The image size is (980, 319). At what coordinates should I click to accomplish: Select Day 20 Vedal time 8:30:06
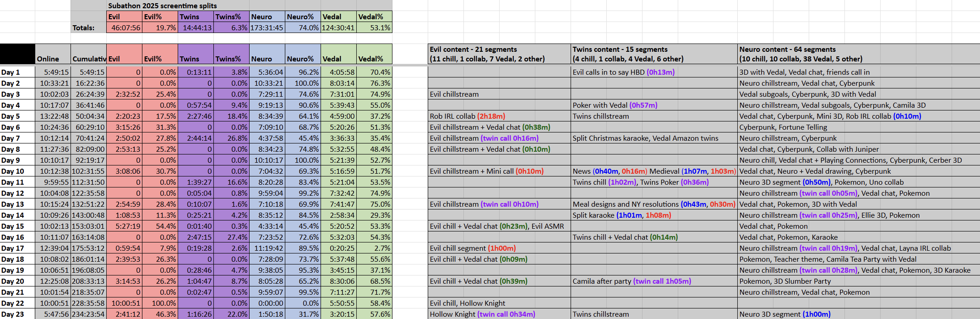click(x=338, y=281)
